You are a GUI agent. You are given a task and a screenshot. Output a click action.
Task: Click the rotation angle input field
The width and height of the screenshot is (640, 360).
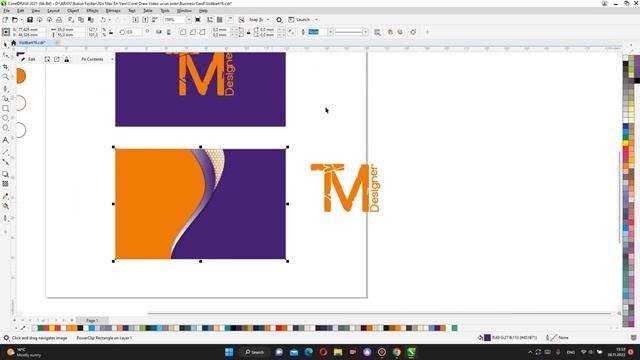pyautogui.click(x=133, y=32)
